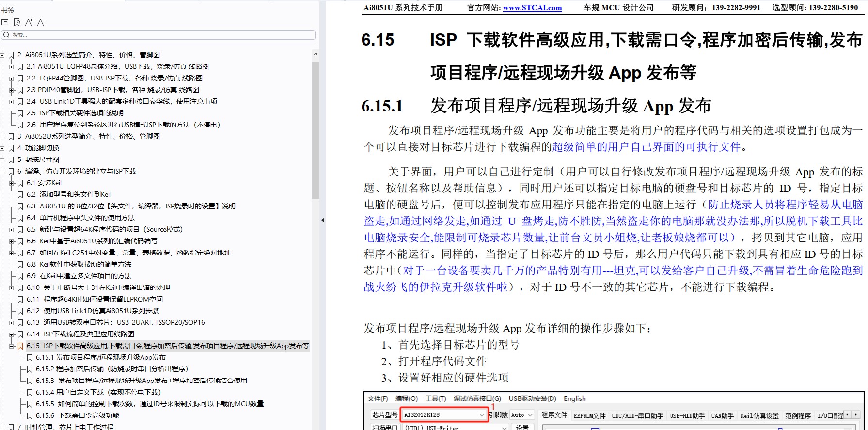The image size is (868, 430).
Task: Collapse the bookmarks side panel arrow
Action: pyautogui.click(x=323, y=220)
